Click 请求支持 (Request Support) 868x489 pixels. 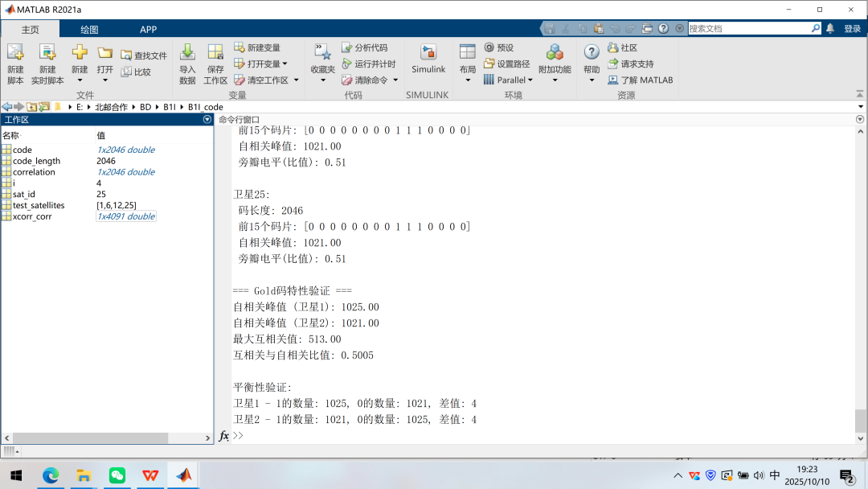pyautogui.click(x=631, y=64)
